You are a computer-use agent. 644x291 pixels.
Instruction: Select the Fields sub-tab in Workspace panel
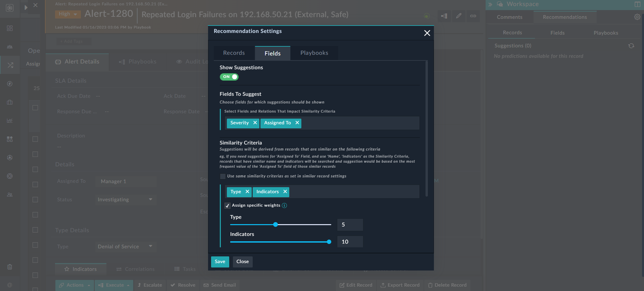[557, 33]
